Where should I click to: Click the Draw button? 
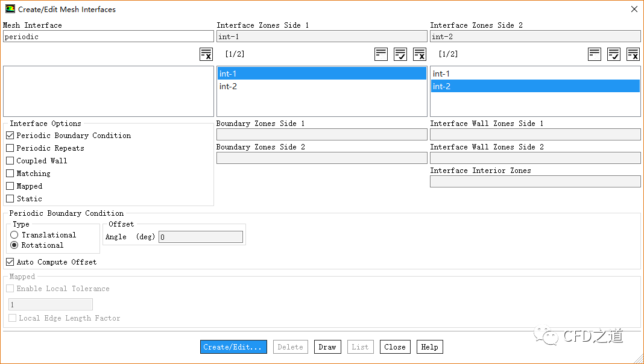pos(327,347)
